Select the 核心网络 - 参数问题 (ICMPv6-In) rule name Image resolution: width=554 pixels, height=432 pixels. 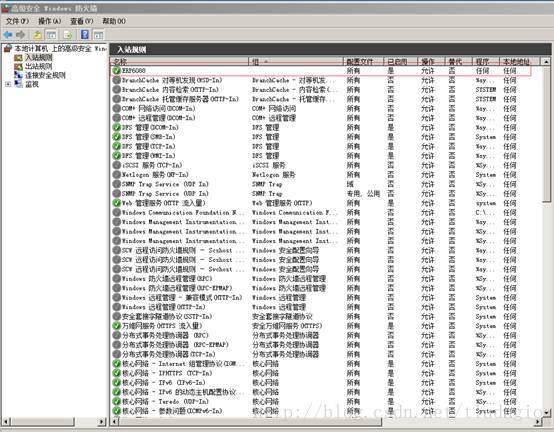[x=172, y=411]
